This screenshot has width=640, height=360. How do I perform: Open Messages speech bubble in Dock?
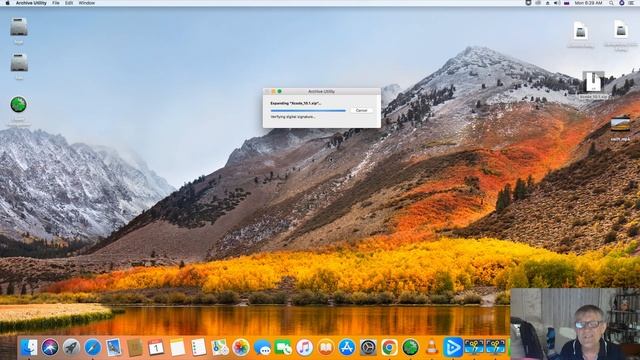tap(262, 347)
